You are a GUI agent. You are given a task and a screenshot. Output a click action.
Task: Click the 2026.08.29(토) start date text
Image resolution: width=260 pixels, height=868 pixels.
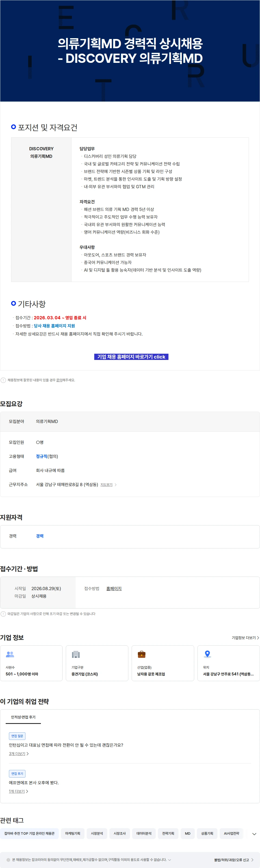pyautogui.click(x=46, y=588)
